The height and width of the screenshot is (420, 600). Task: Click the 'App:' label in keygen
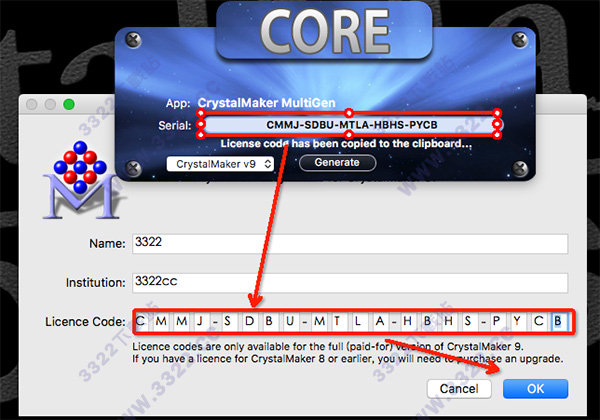coord(178,103)
